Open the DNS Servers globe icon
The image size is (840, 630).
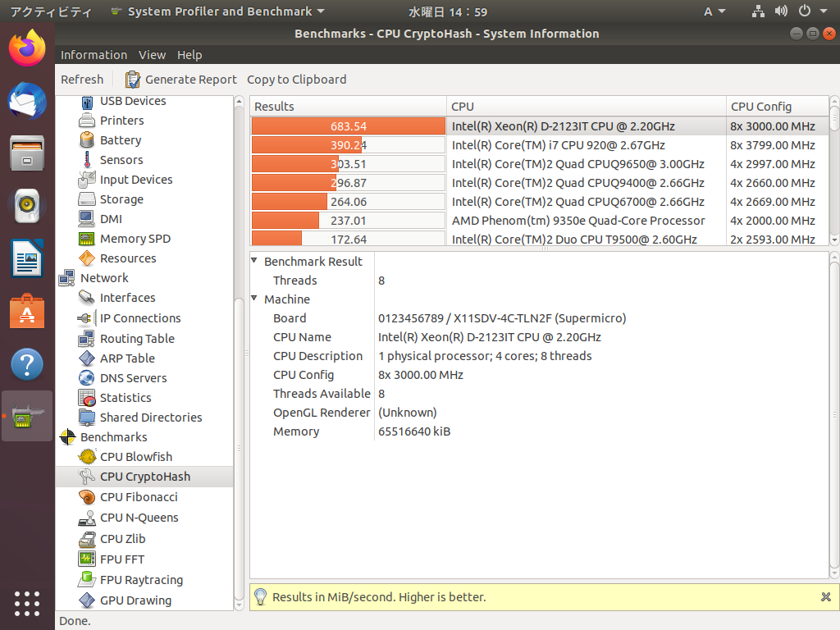coord(87,378)
